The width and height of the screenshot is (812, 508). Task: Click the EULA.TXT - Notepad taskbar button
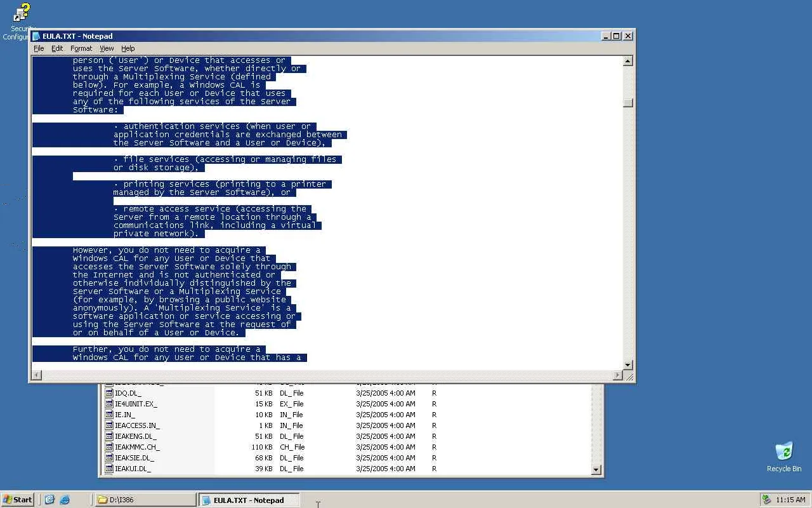coord(249,500)
